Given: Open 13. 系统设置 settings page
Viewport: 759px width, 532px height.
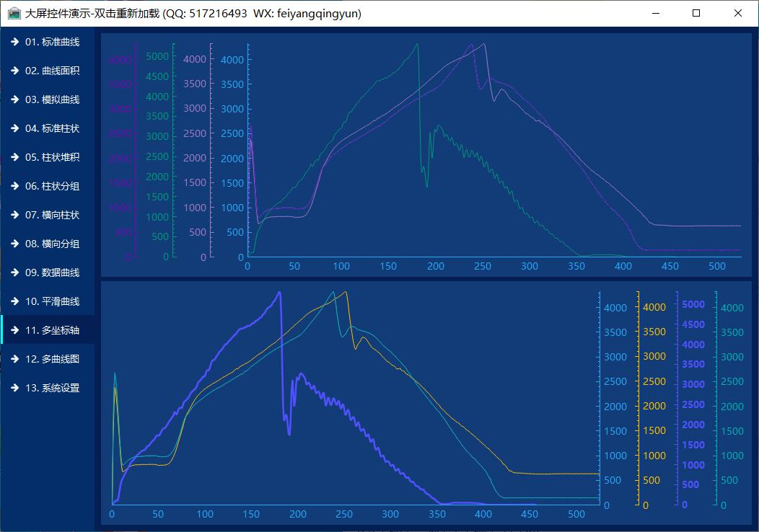Looking at the screenshot, I should (52, 388).
